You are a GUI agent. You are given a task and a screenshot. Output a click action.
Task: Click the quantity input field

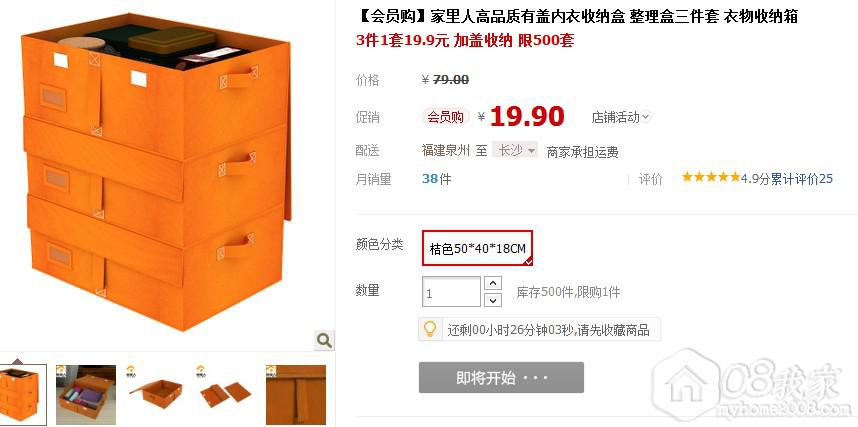(451, 292)
